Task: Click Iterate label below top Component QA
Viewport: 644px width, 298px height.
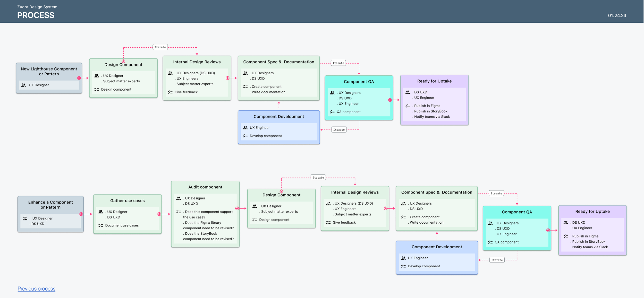Action: pyautogui.click(x=339, y=130)
